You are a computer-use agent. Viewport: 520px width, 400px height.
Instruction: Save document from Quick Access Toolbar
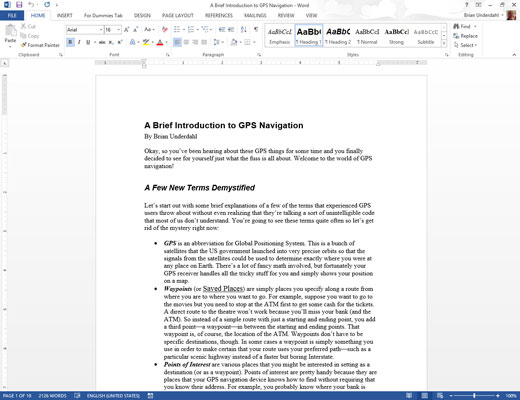click(19, 5)
